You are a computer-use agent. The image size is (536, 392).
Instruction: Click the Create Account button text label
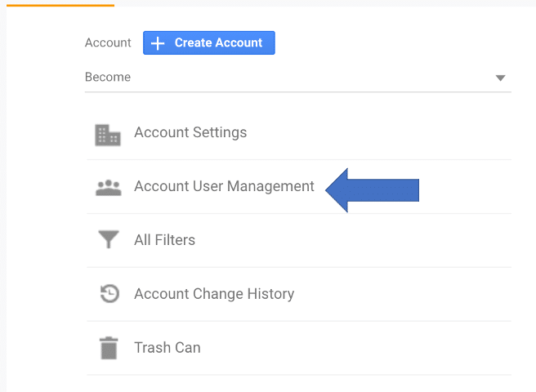click(x=218, y=42)
